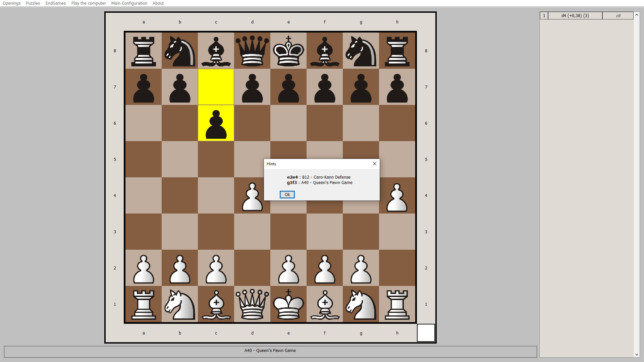
Task: Click the highlighted black pawn on c6
Action: coord(216,124)
